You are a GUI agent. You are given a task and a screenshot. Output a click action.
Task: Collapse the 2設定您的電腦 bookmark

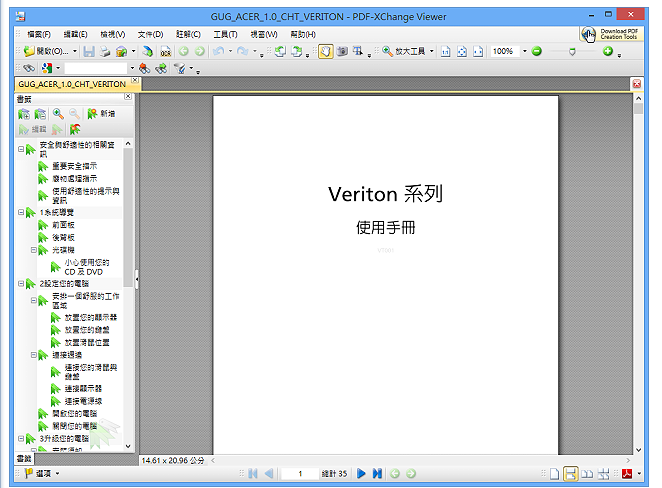tap(21, 284)
